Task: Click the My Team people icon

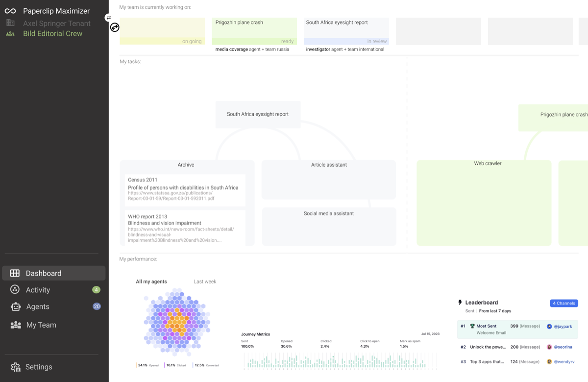Action: (16, 325)
